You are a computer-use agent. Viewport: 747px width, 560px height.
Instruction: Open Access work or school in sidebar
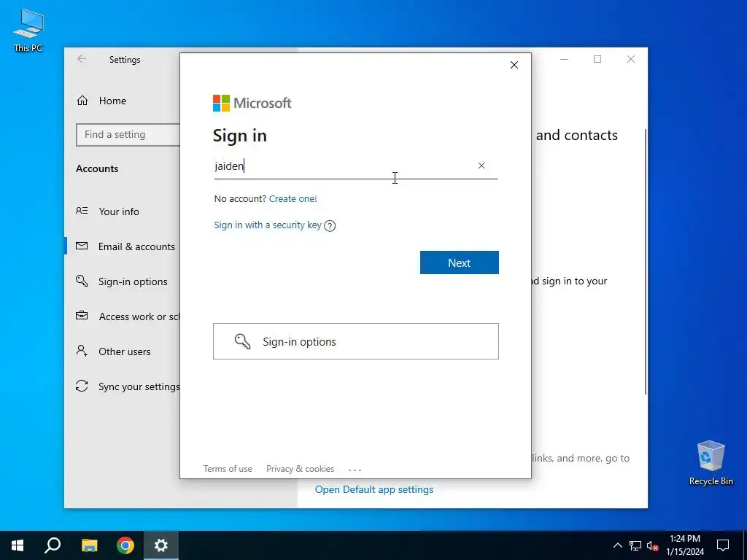tap(139, 316)
